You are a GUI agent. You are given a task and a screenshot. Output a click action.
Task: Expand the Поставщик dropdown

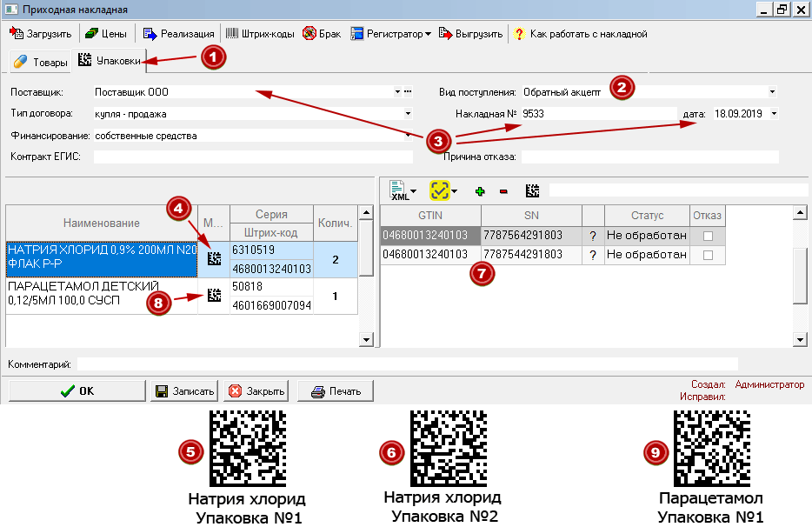click(397, 91)
